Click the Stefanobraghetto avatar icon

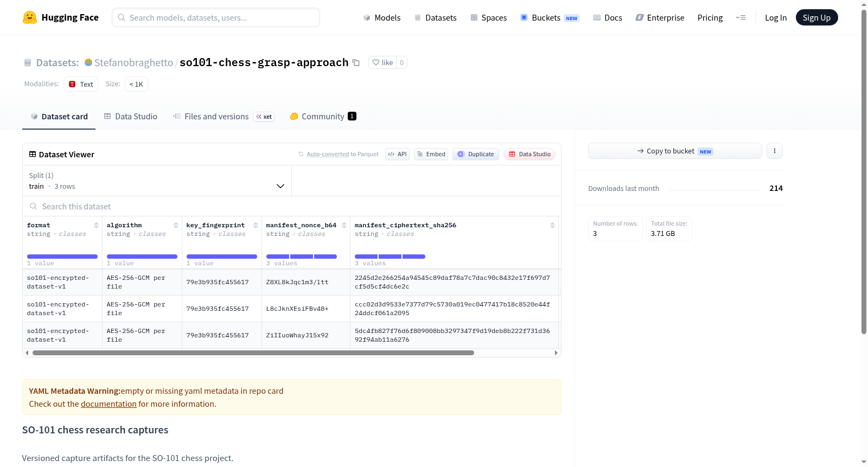[x=88, y=62]
